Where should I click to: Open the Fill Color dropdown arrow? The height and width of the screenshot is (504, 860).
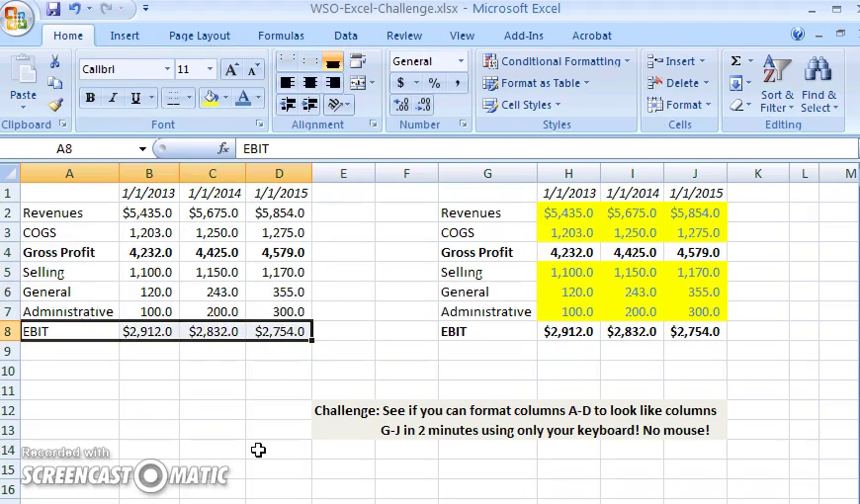[x=225, y=98]
